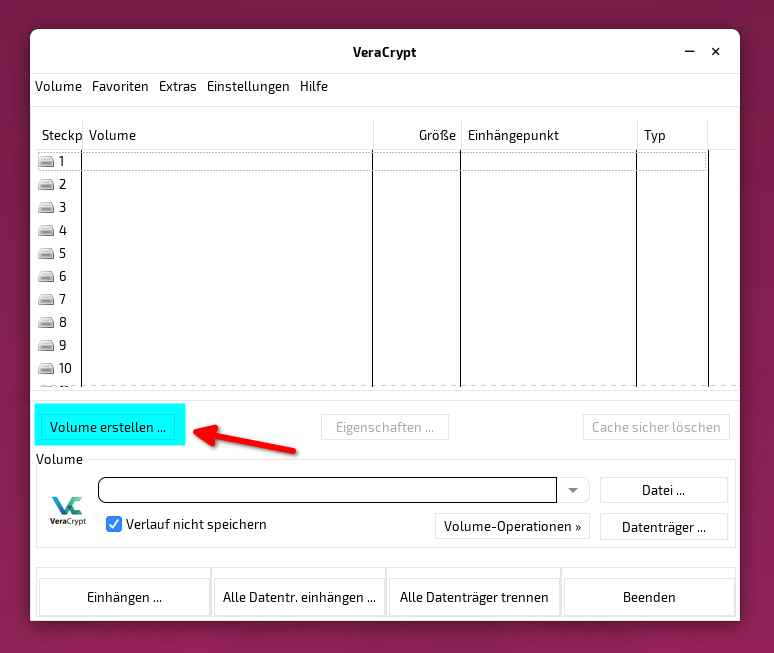Image resolution: width=774 pixels, height=653 pixels.
Task: Select drive slot 6 icon
Action: tap(46, 276)
